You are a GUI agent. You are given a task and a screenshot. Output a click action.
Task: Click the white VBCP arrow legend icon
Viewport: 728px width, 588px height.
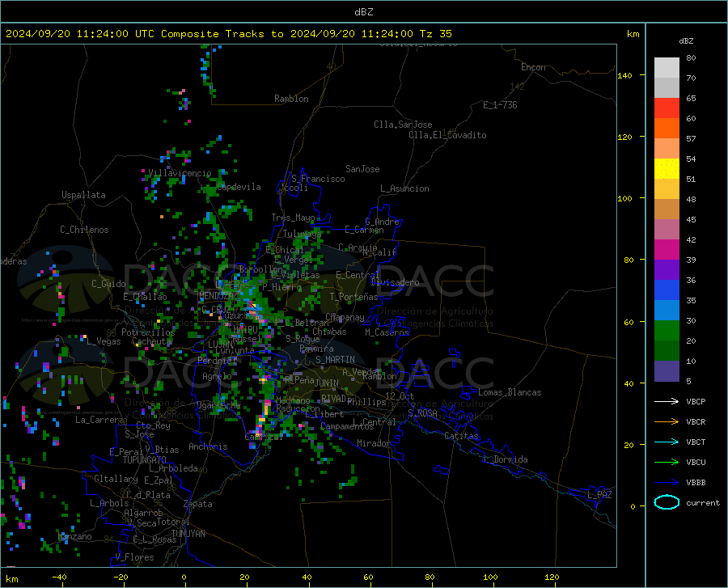coord(667,401)
